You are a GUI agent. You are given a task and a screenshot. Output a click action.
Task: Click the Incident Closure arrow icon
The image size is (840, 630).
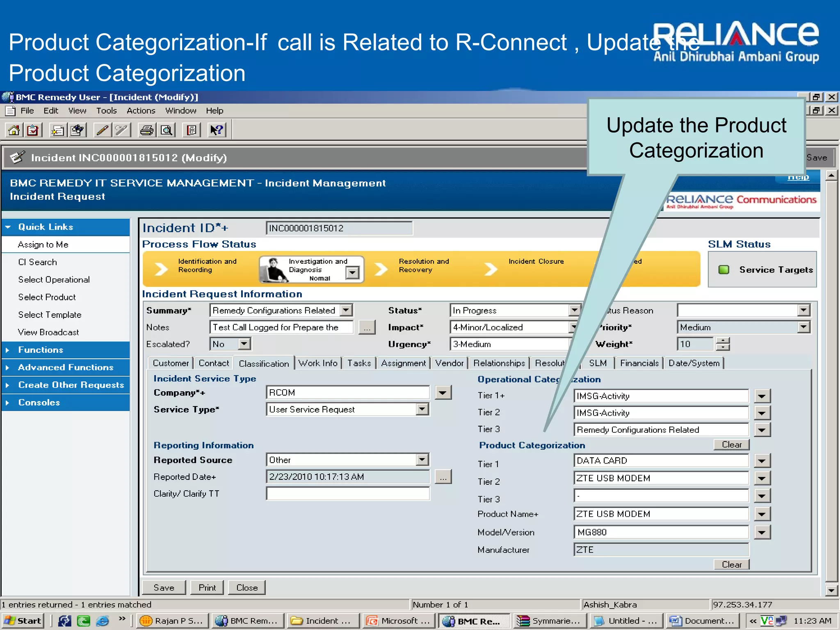(x=491, y=269)
